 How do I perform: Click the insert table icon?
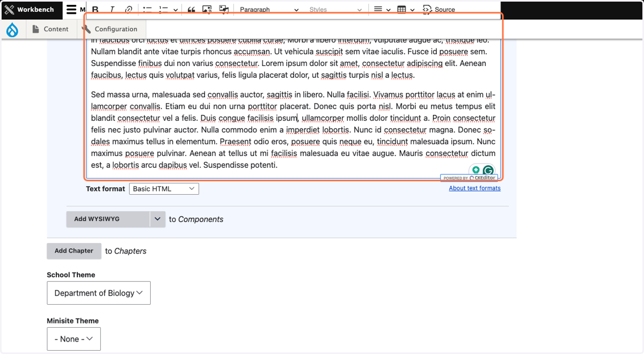[x=401, y=10]
